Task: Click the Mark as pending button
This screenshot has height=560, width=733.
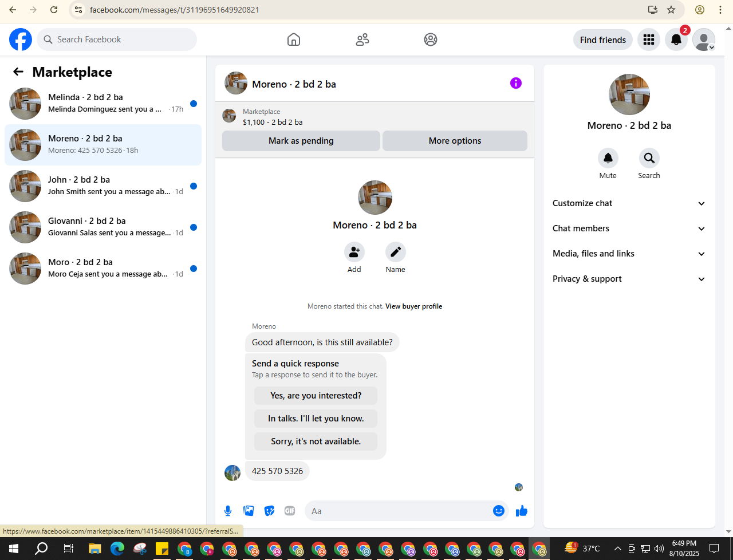Action: 301,141
